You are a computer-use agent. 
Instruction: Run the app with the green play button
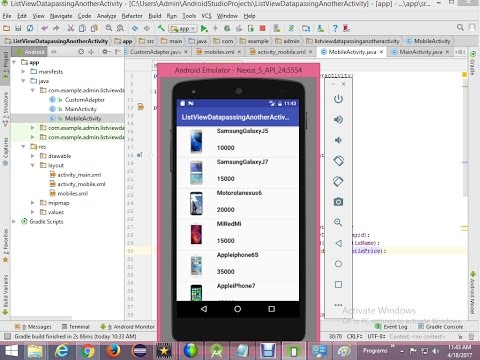point(204,29)
